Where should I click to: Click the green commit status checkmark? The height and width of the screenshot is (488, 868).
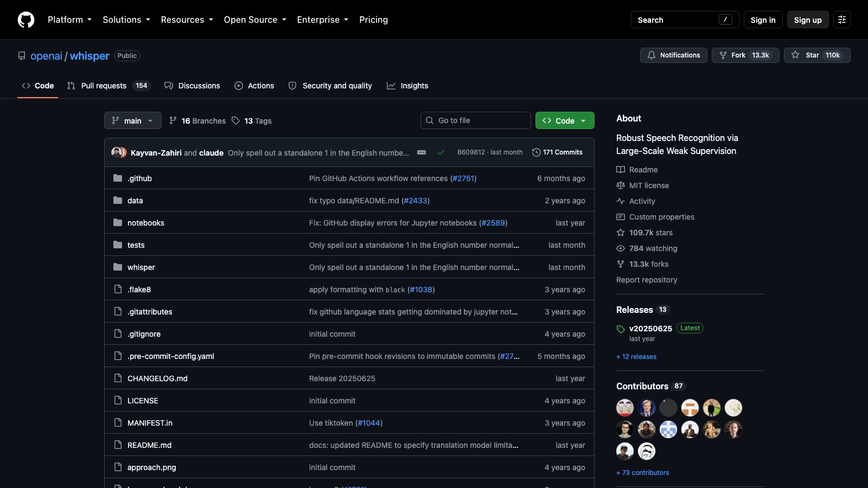tap(441, 152)
